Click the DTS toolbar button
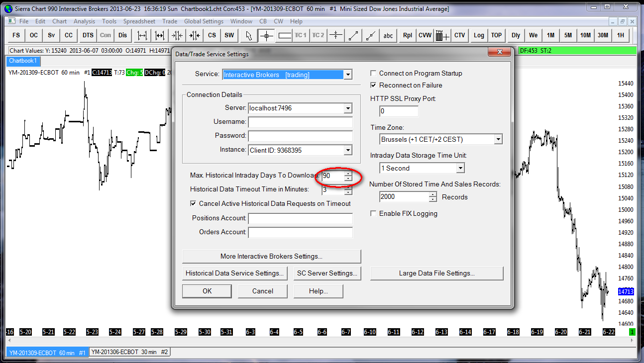 [x=88, y=35]
